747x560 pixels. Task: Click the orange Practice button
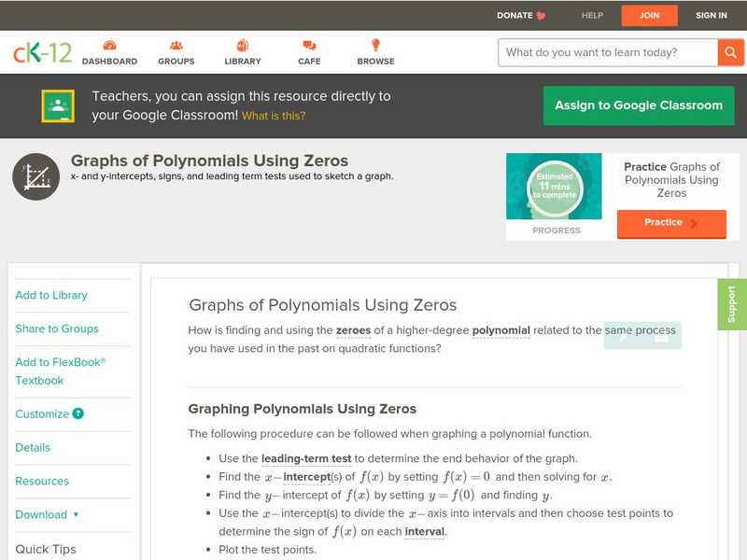[671, 223]
